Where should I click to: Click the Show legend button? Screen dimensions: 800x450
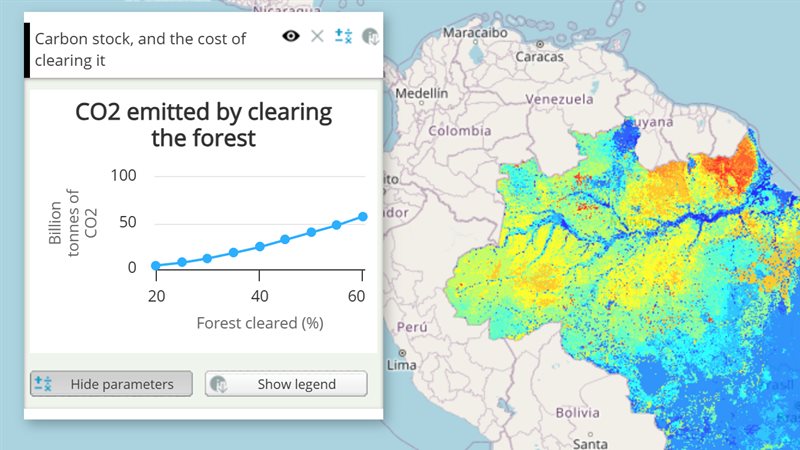pos(286,384)
